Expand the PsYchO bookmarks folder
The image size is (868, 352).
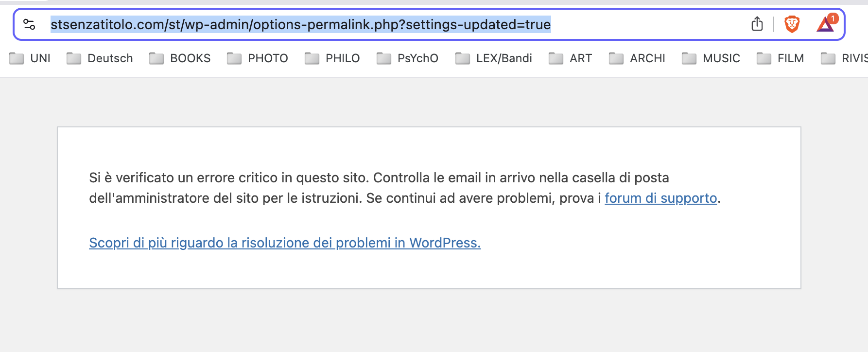pos(407,58)
